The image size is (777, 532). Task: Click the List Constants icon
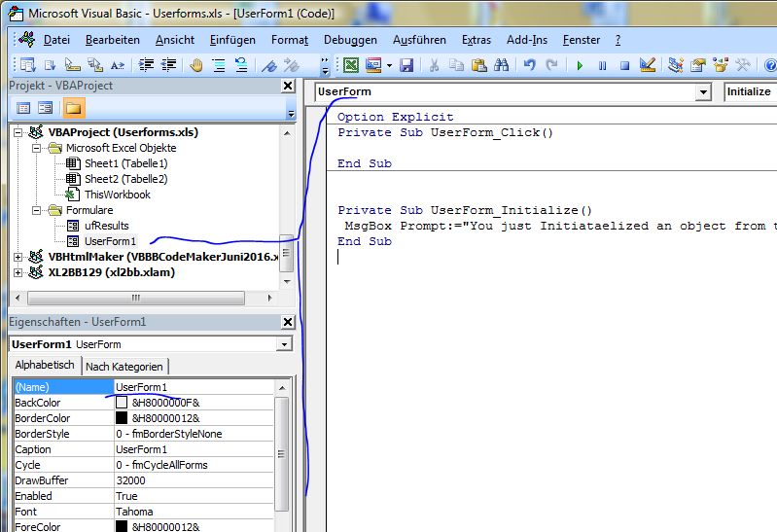[50, 65]
